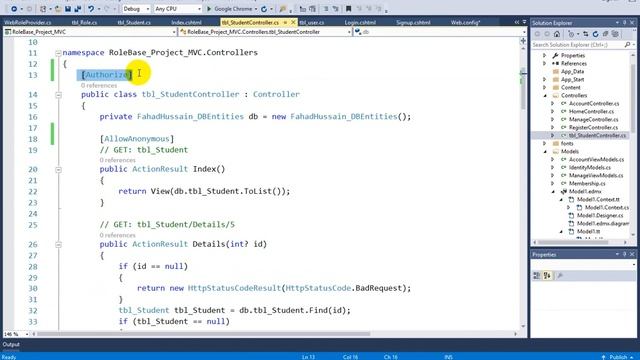Image resolution: width=640 pixels, height=360 pixels.
Task: Expand the Properties node in Solution Explorer
Action: pos(544,55)
